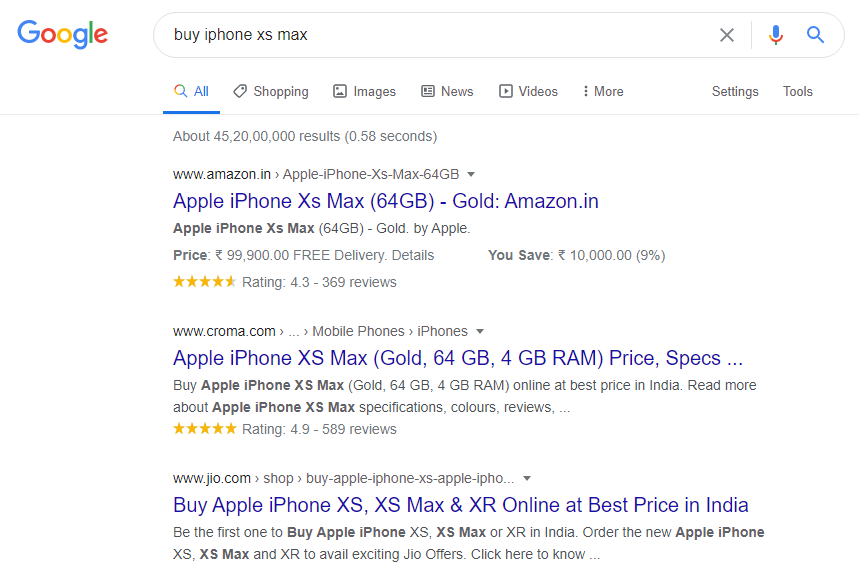Image resolution: width=859 pixels, height=575 pixels.
Task: Open search Tools
Action: [797, 91]
